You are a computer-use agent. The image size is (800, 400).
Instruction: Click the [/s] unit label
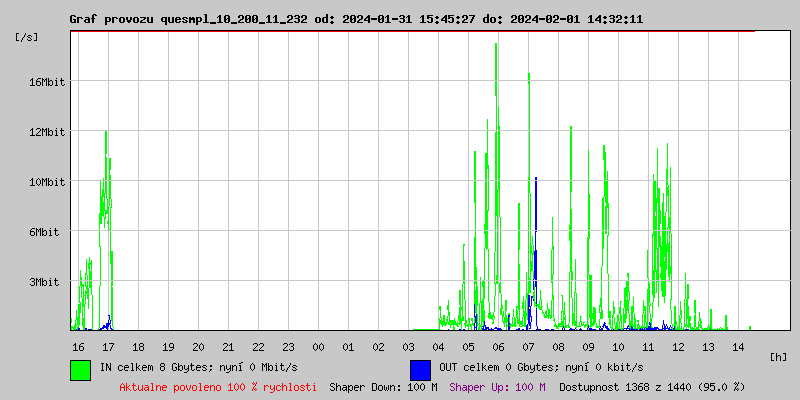pos(28,37)
